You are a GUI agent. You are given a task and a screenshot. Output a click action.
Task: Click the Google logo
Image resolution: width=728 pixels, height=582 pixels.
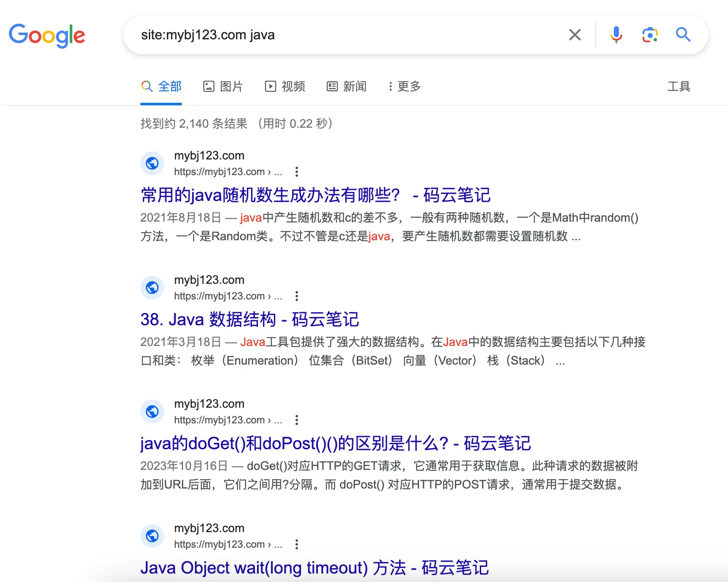pyautogui.click(x=47, y=36)
